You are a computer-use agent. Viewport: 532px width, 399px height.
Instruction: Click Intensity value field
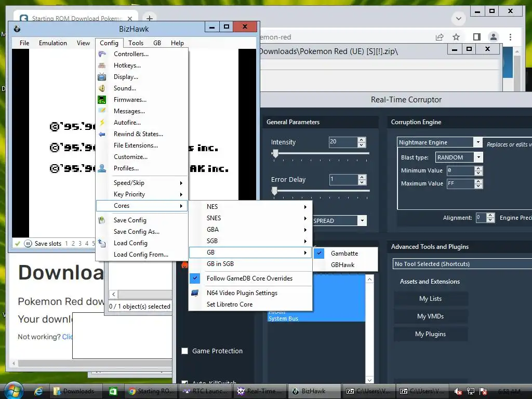[343, 142]
